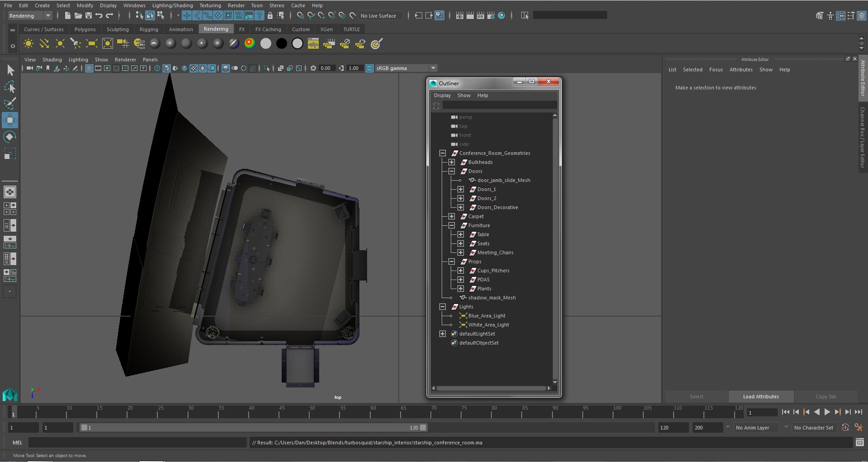
Task: Switch to the Polygons shelf tab
Action: coord(85,29)
